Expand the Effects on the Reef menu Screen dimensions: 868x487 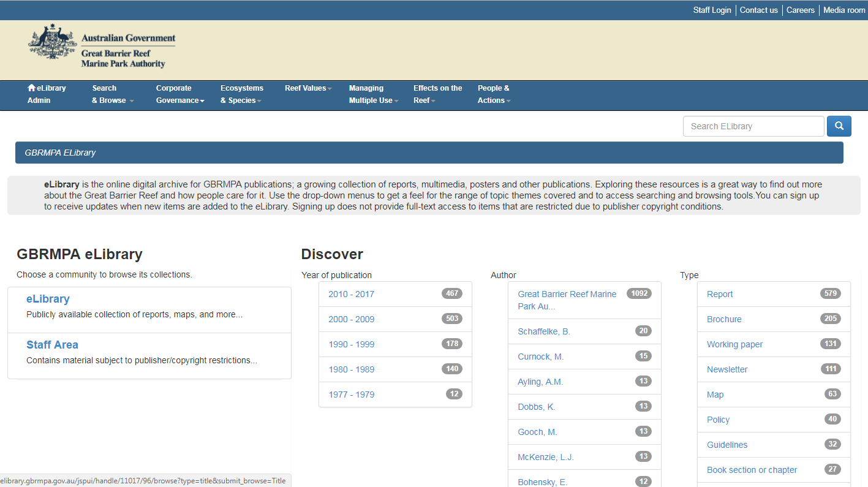coord(438,94)
